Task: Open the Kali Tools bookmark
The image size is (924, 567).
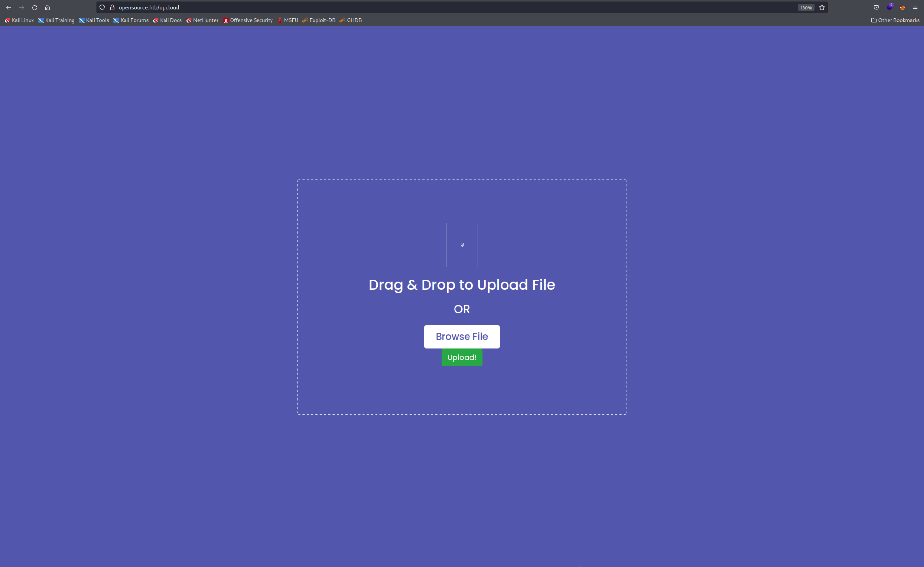Action: (x=94, y=20)
